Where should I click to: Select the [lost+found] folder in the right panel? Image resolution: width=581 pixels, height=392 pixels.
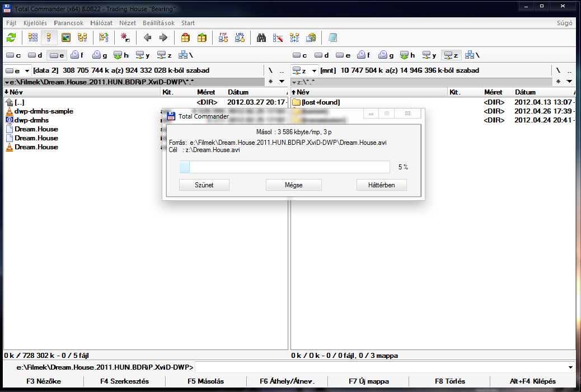(321, 102)
